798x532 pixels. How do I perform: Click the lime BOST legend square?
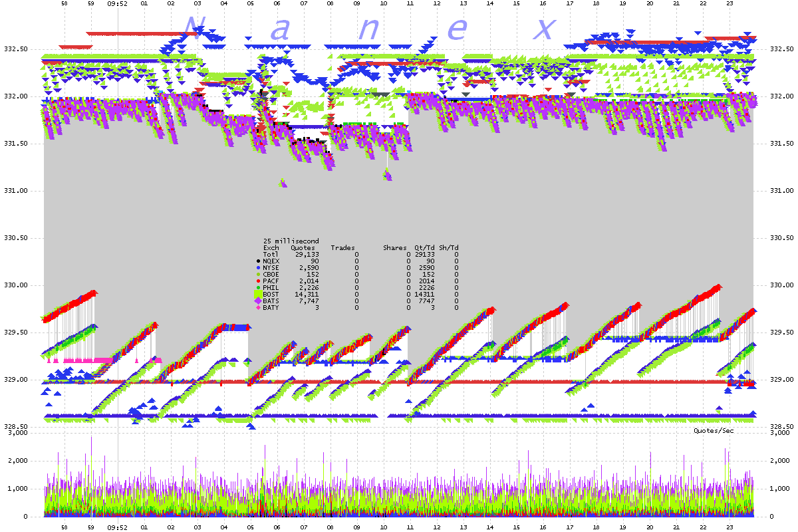pyautogui.click(x=258, y=294)
